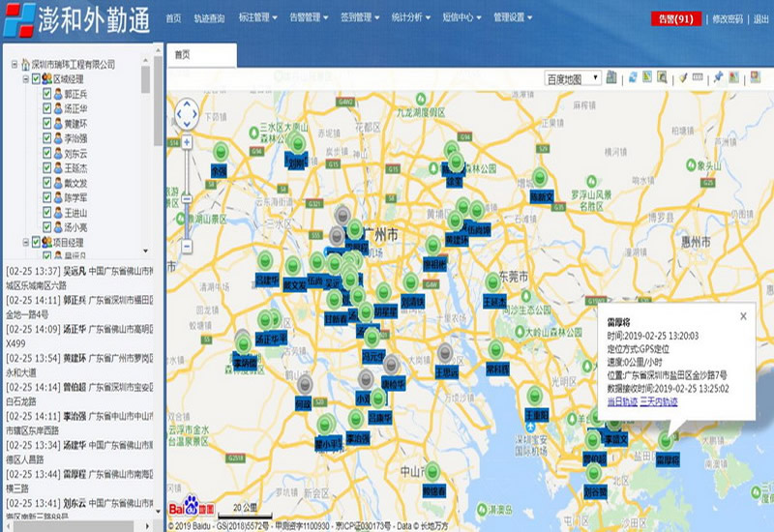The image size is (774, 532).
Task: Click the 何政 gray offline marker
Action: [x=305, y=383]
